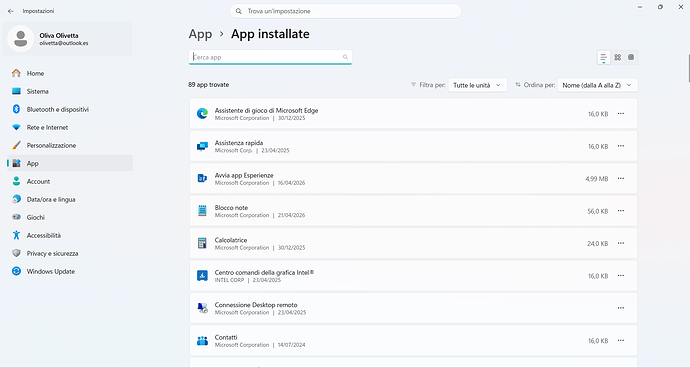690x368 pixels.
Task: Open the Sistema settings section
Action: click(70, 91)
